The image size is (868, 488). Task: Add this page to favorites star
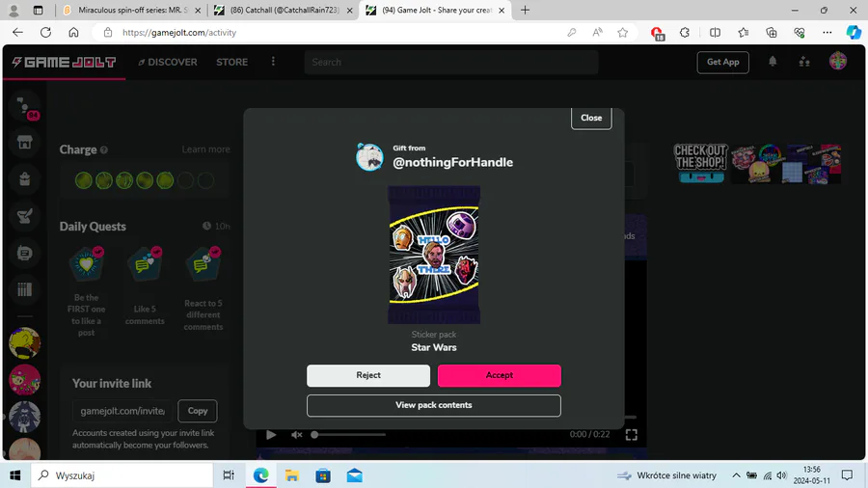coord(623,33)
